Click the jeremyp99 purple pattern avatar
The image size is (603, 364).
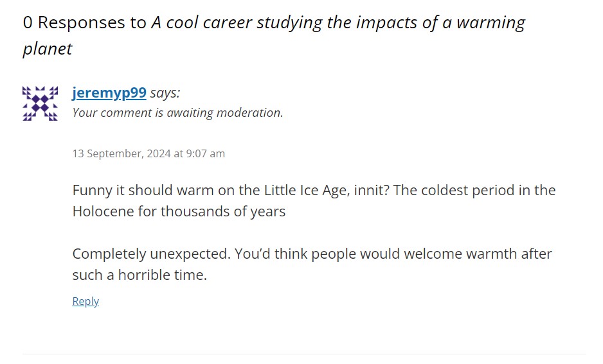coord(40,103)
